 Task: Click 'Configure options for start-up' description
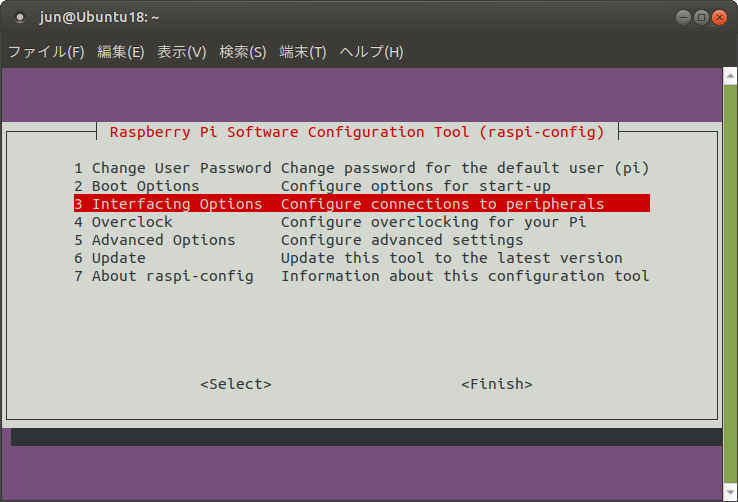pos(416,186)
